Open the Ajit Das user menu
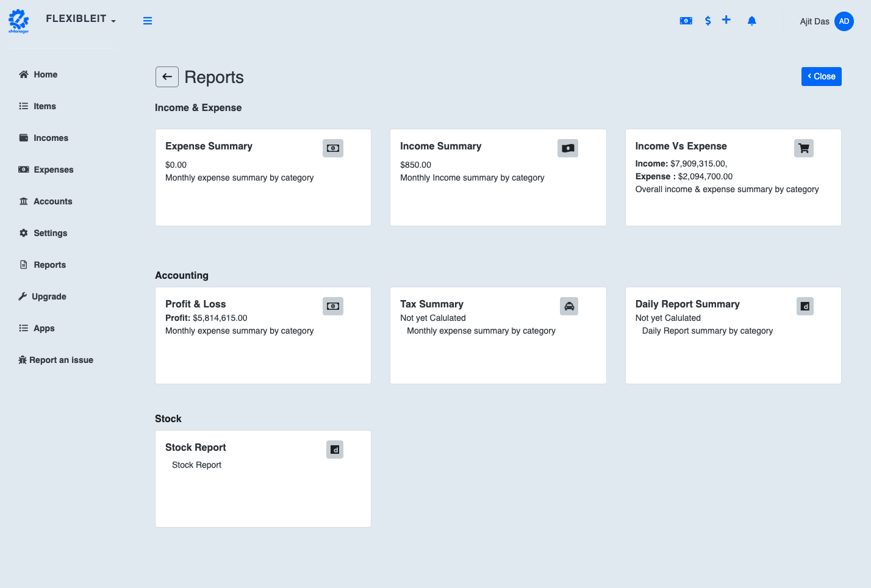The image size is (871, 588). 814,21
